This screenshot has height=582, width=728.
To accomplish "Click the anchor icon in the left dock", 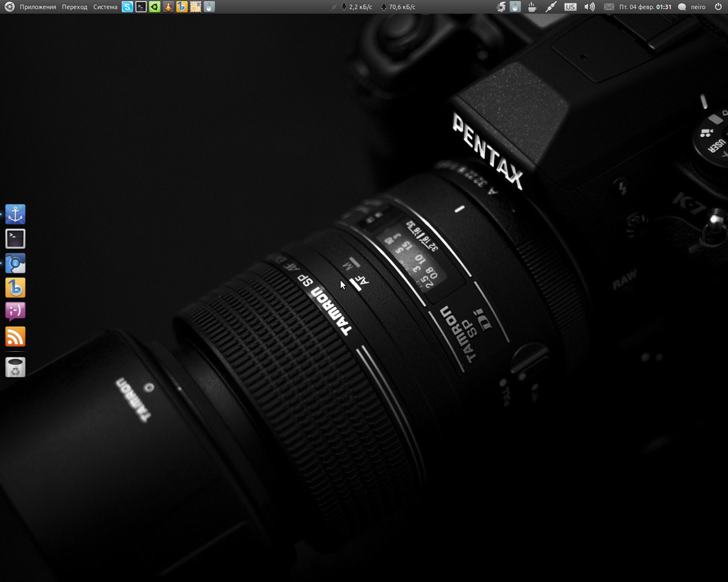I will click(15, 214).
